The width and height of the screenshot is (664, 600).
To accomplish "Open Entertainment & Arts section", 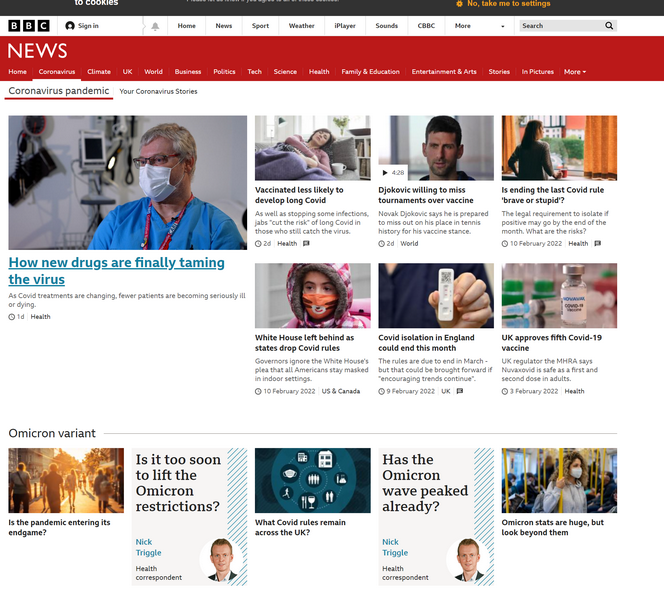I will [x=444, y=72].
